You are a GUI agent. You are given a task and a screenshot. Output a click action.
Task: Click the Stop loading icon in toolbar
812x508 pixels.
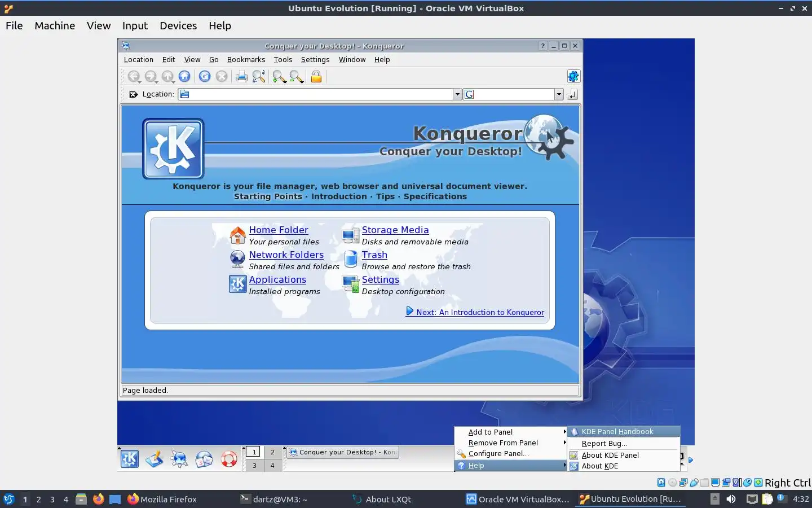(222, 77)
